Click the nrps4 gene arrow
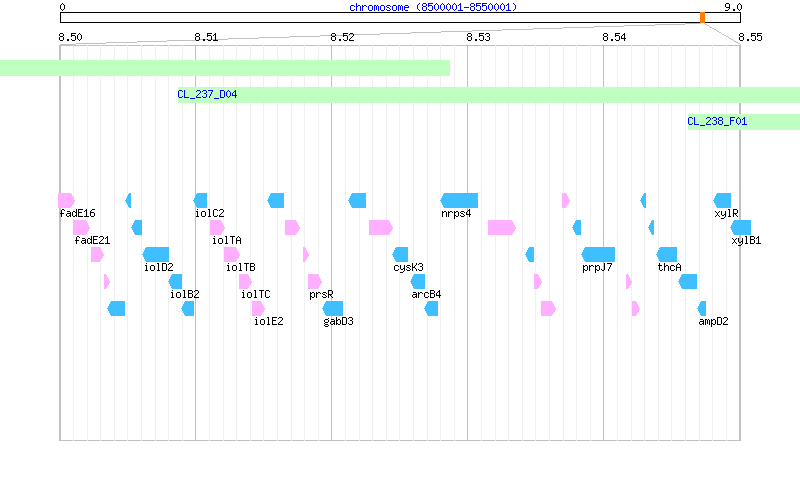 459,201
